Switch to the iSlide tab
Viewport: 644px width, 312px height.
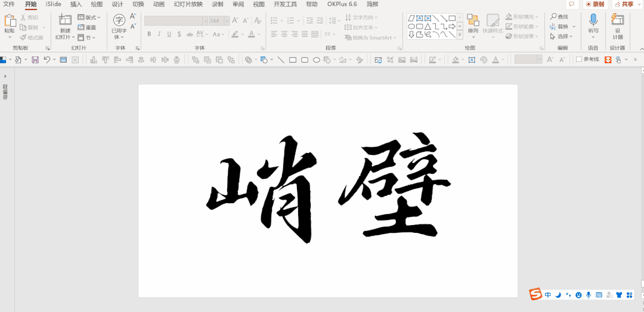point(54,4)
